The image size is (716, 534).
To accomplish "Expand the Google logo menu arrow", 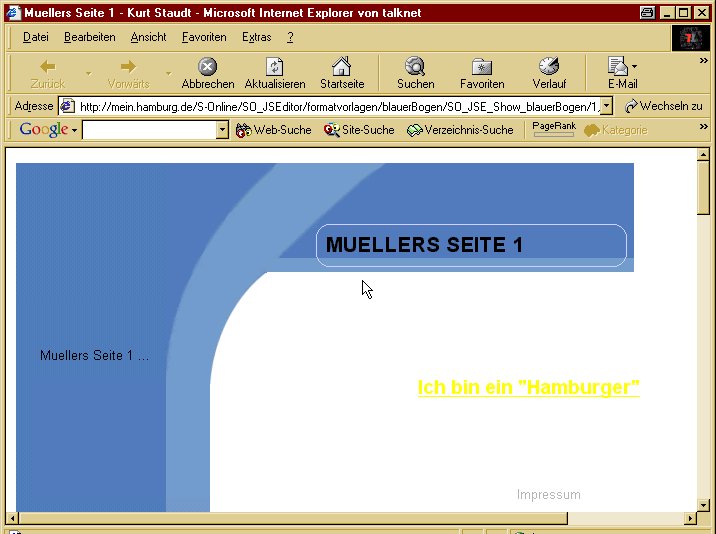I will pos(74,131).
